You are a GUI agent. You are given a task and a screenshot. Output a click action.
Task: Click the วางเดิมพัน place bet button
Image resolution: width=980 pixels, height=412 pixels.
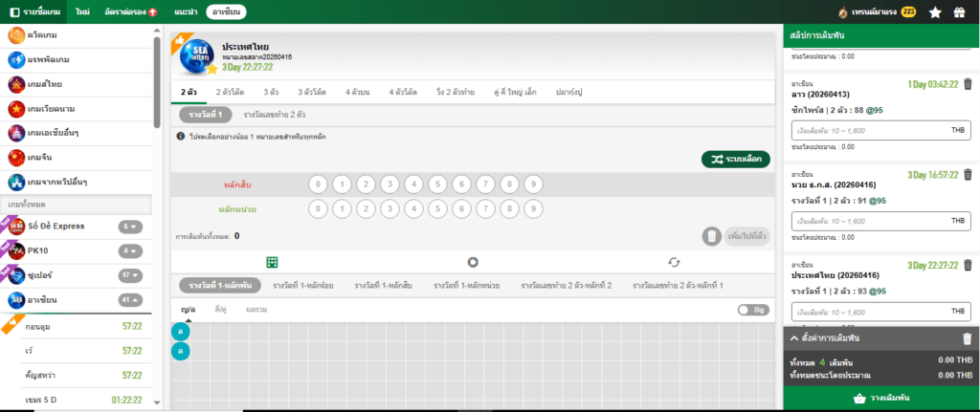click(x=881, y=399)
